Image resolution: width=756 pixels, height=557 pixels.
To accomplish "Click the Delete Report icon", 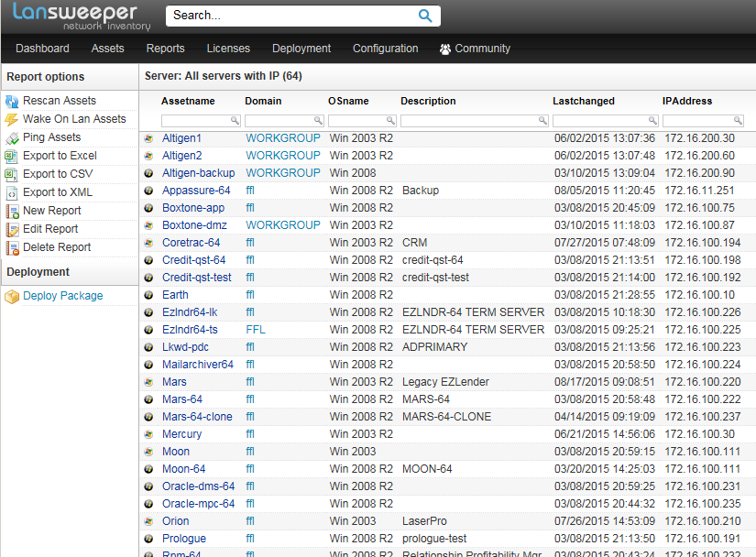I will pyautogui.click(x=12, y=247).
